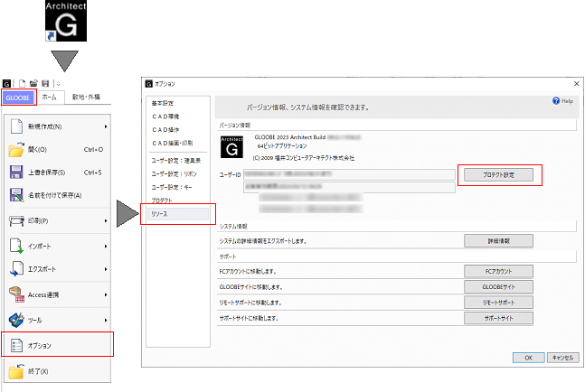Click the Architect G logo in バージョン情報

pos(231,147)
